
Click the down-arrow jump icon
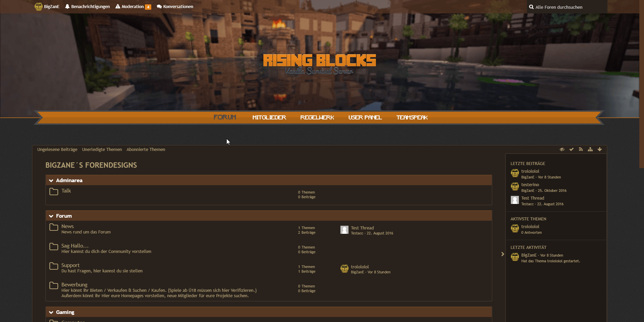600,149
